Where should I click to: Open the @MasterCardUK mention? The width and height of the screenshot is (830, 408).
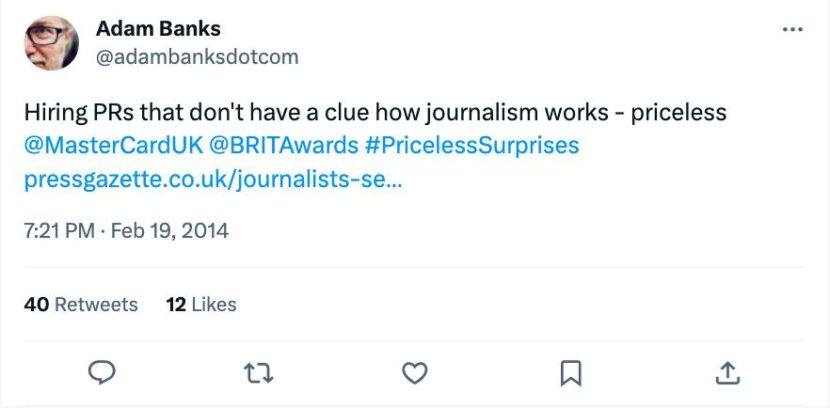[112, 145]
